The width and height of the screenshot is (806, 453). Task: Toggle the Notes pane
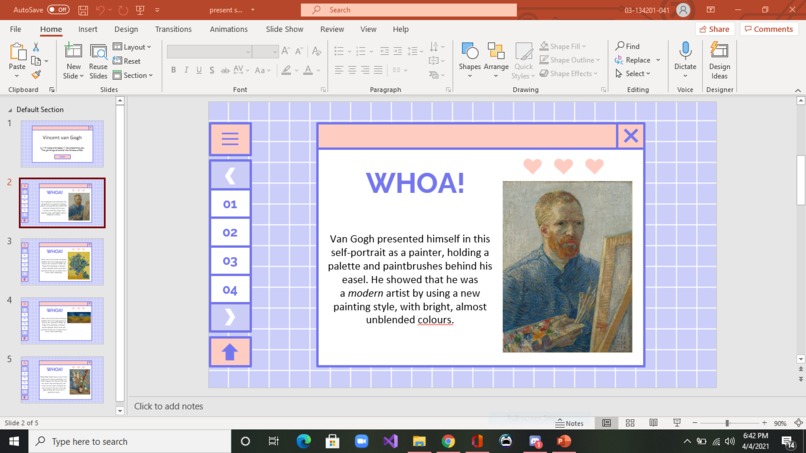(570, 423)
